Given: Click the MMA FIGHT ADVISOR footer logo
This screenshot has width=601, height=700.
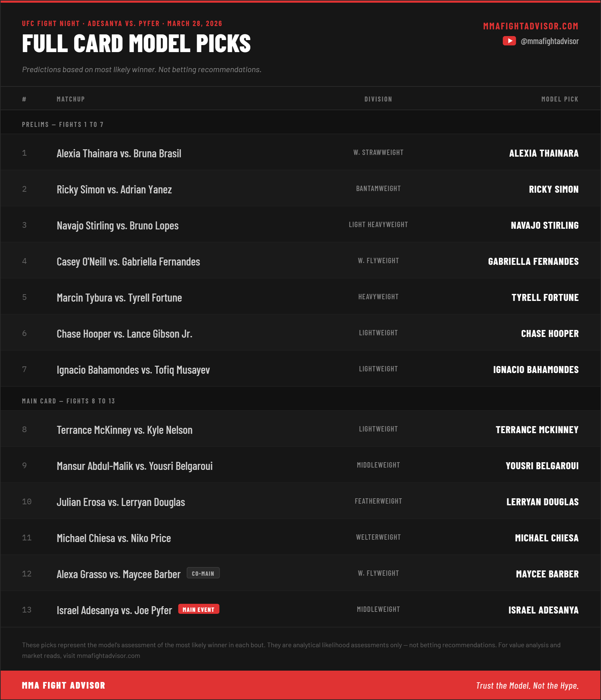Looking at the screenshot, I should click(x=63, y=686).
